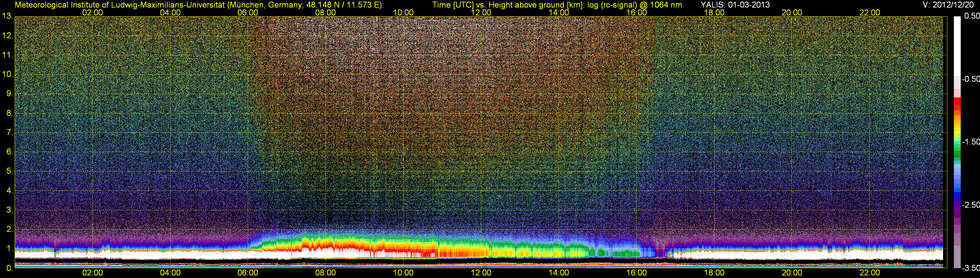The height and width of the screenshot is (278, 980).
Task: Click the 20:00 label on the bottom time axis
Action: 792,273
